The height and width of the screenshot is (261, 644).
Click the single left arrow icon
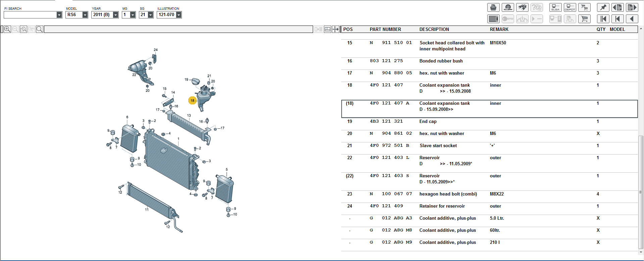(632, 19)
